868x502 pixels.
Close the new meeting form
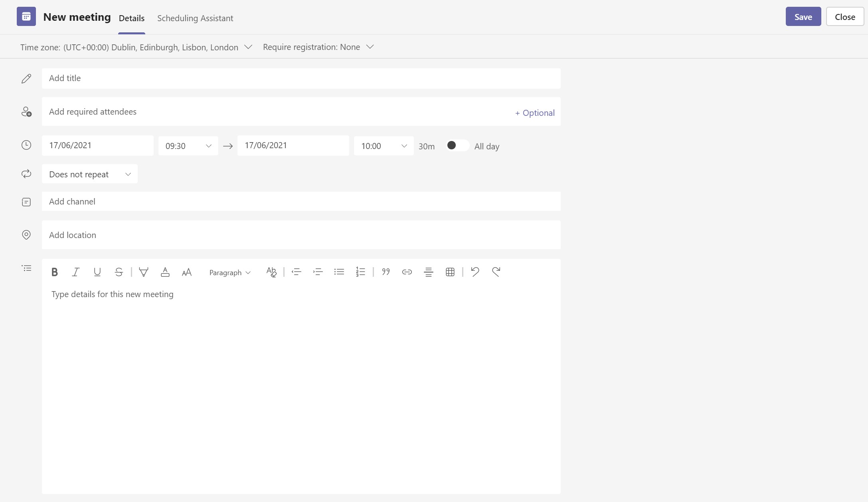tap(845, 16)
